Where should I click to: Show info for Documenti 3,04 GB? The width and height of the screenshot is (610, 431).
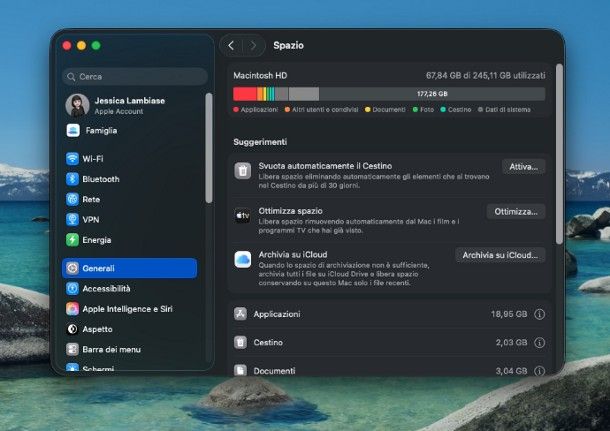(x=539, y=371)
